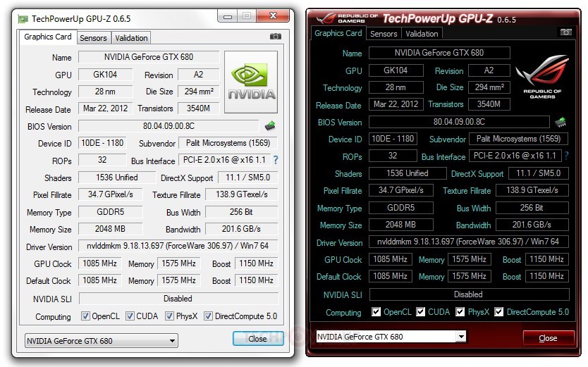Click the 2048 MB Memory Size in standard window
The width and height of the screenshot is (588, 367).
click(111, 229)
